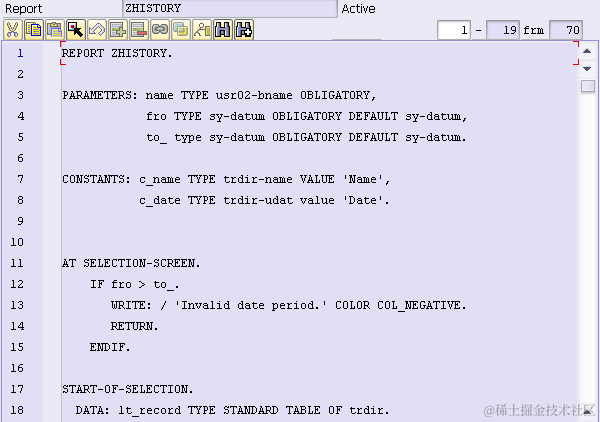
Task: Click the scrollbar down arrow below the up arrow
Action: 587,69
